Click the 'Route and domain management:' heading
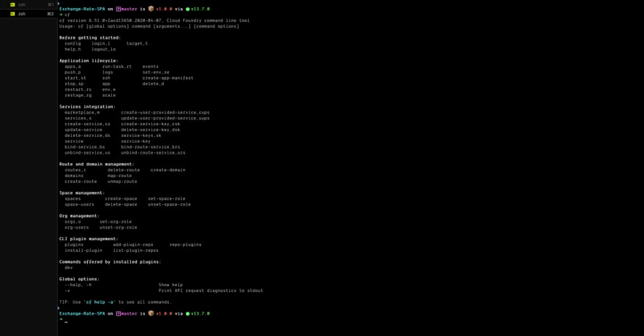Viewport: 644px width, 336px height. point(97,164)
